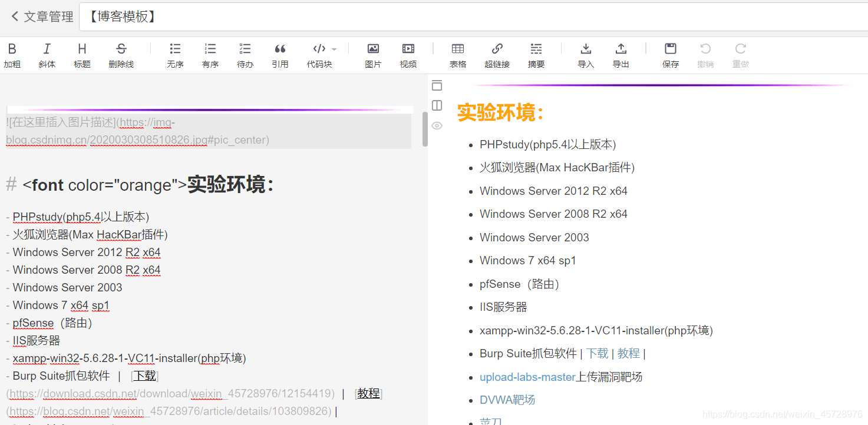Insert ordered list 有序
The image size is (868, 425).
click(210, 56)
